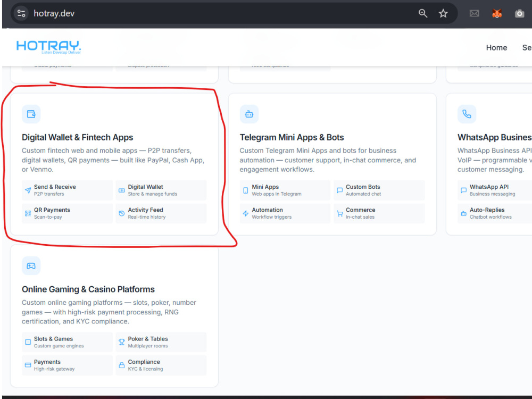The width and height of the screenshot is (532, 399).
Task: Open the WhatsApp Business card heading
Action: 495,137
